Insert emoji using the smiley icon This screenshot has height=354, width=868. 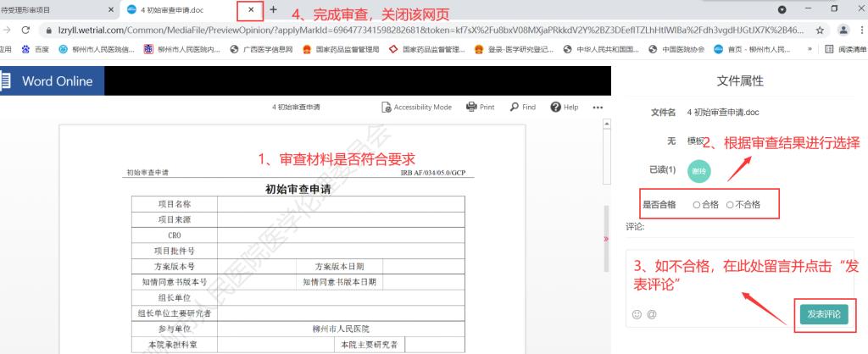pos(637,315)
